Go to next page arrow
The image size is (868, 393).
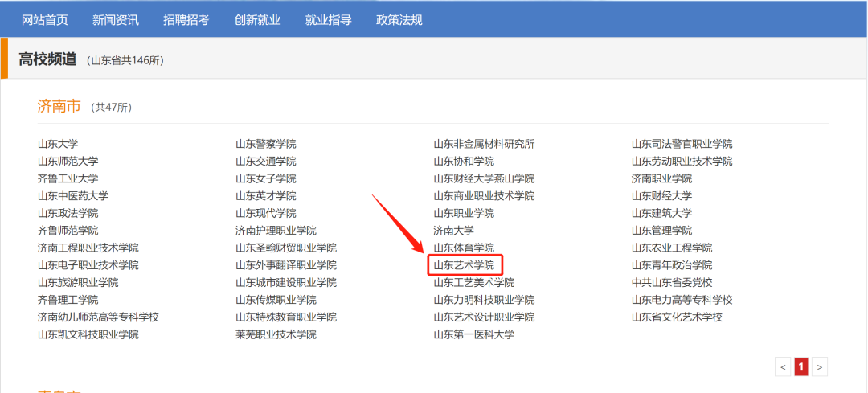(820, 366)
